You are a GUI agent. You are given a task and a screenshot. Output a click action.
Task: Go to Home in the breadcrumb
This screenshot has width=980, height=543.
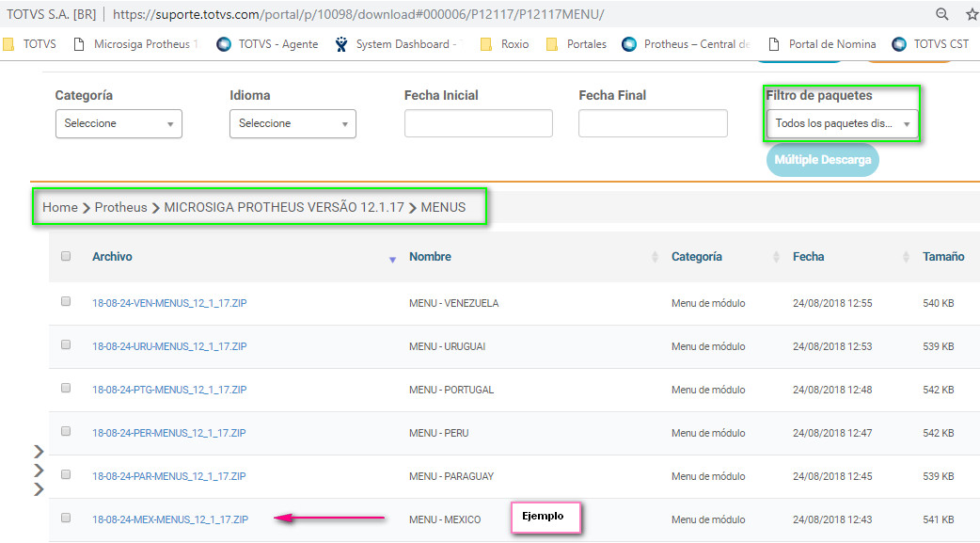coord(60,207)
